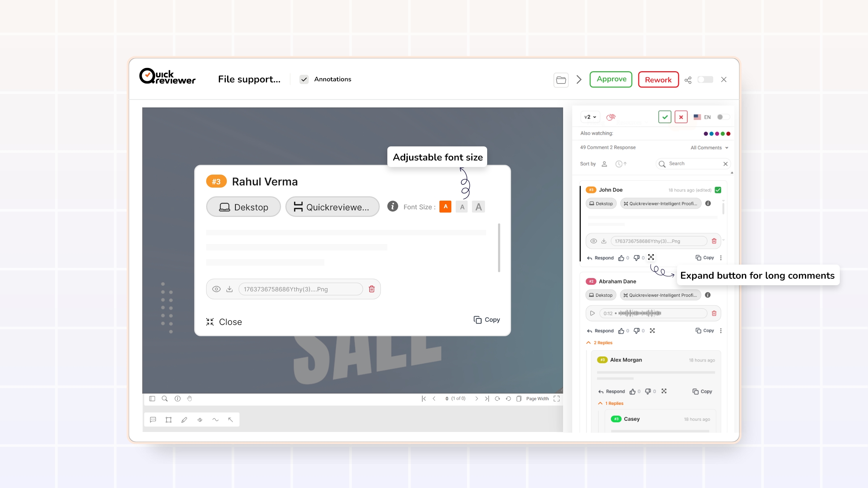Toggle the switch next to Rework
The height and width of the screenshot is (488, 868).
click(705, 80)
